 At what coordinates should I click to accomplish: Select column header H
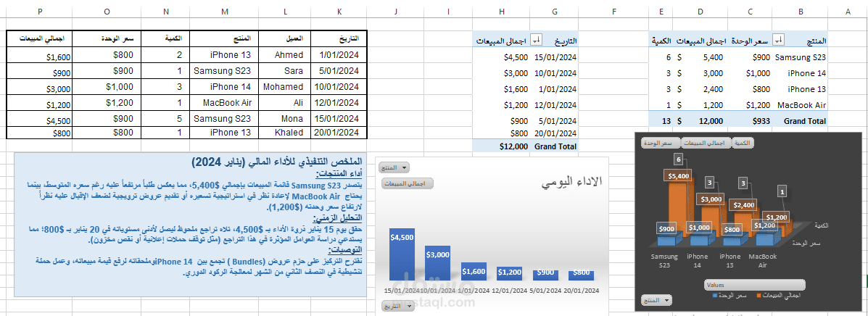click(501, 11)
